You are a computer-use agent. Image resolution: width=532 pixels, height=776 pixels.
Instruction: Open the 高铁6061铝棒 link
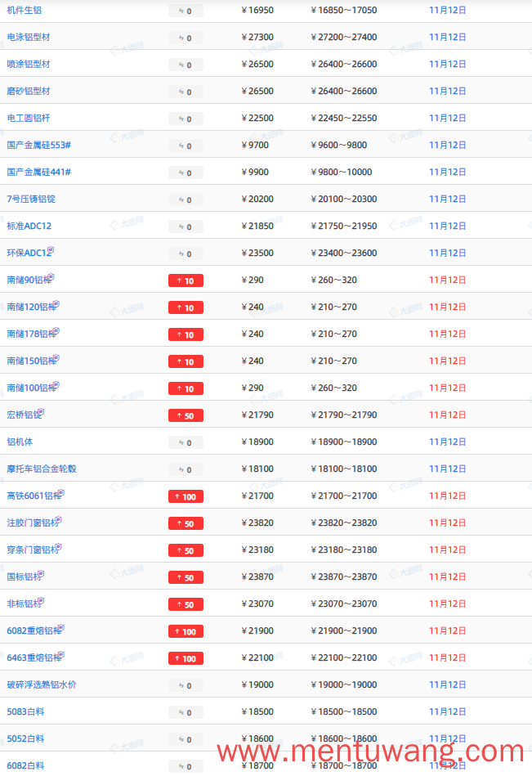pos(33,496)
